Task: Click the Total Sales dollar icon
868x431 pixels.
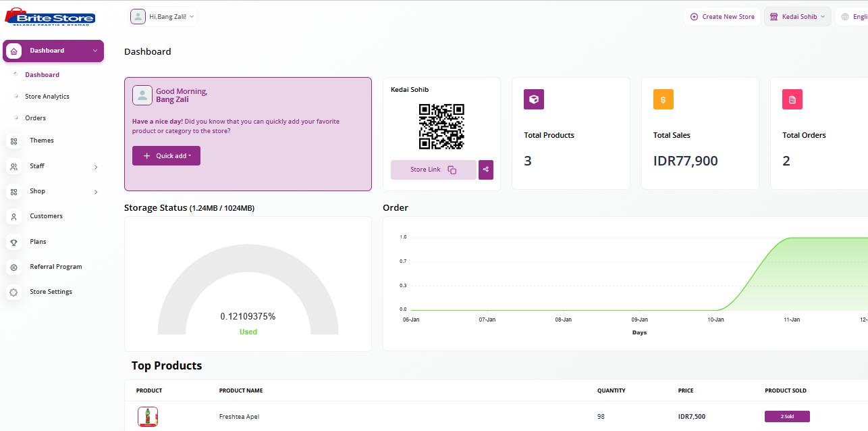Action: 663,99
